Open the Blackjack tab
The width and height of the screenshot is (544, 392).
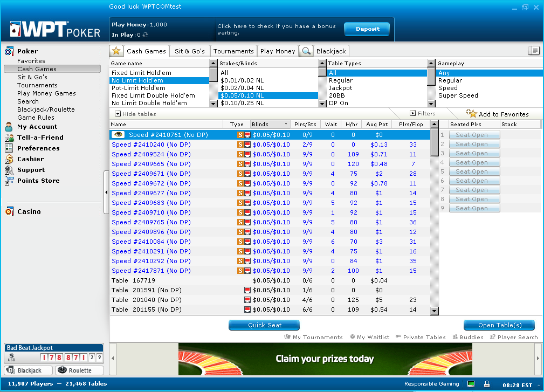[x=331, y=51]
